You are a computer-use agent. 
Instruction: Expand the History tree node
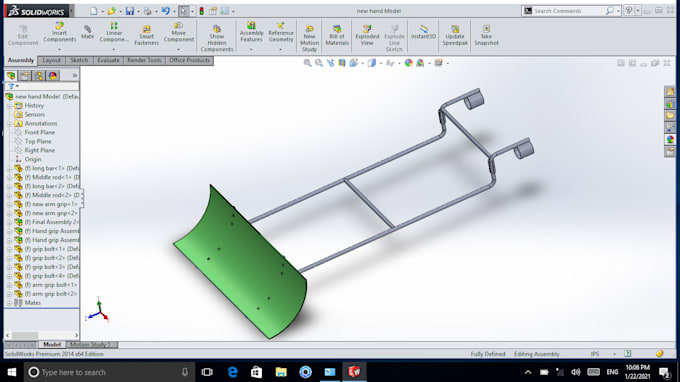point(9,106)
